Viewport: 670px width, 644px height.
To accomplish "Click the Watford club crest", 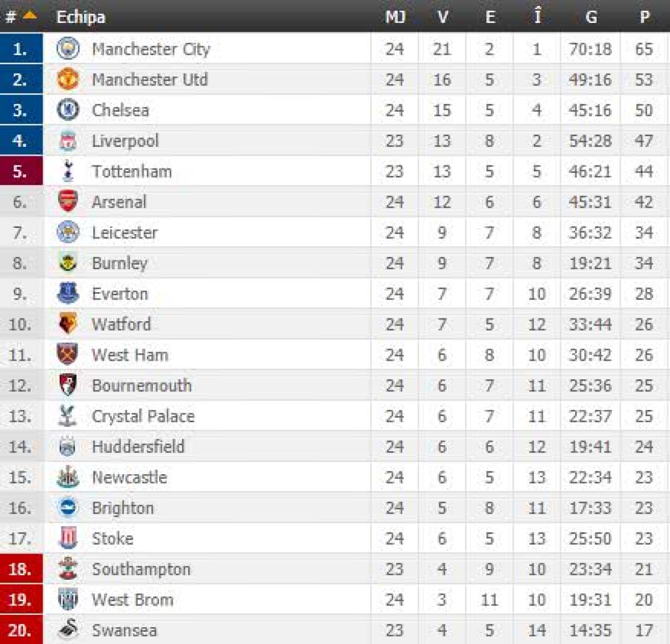I will point(68,324).
